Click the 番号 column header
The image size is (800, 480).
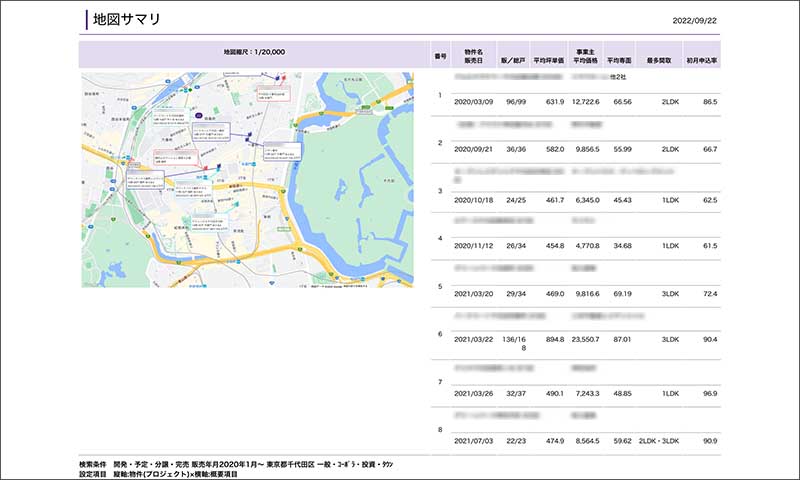point(440,56)
